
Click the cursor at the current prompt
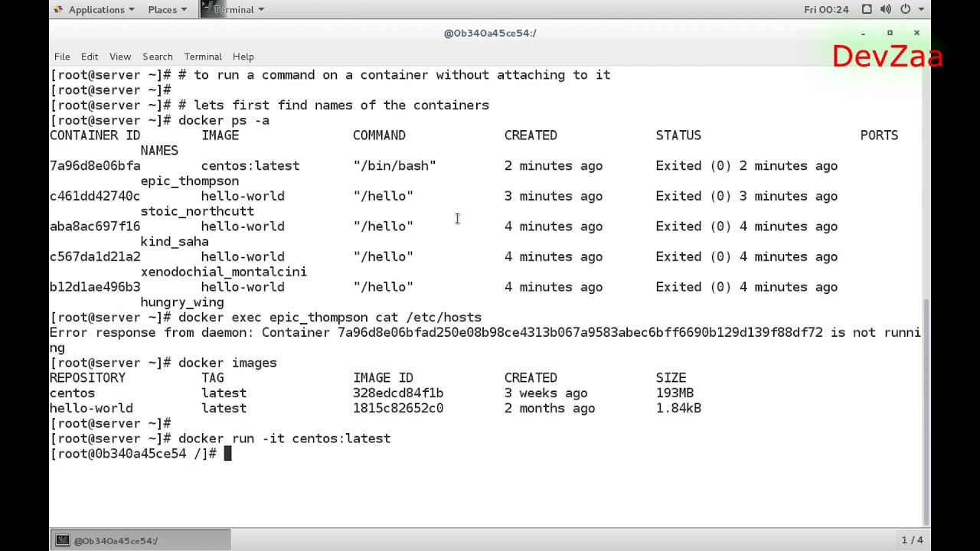[x=227, y=454]
